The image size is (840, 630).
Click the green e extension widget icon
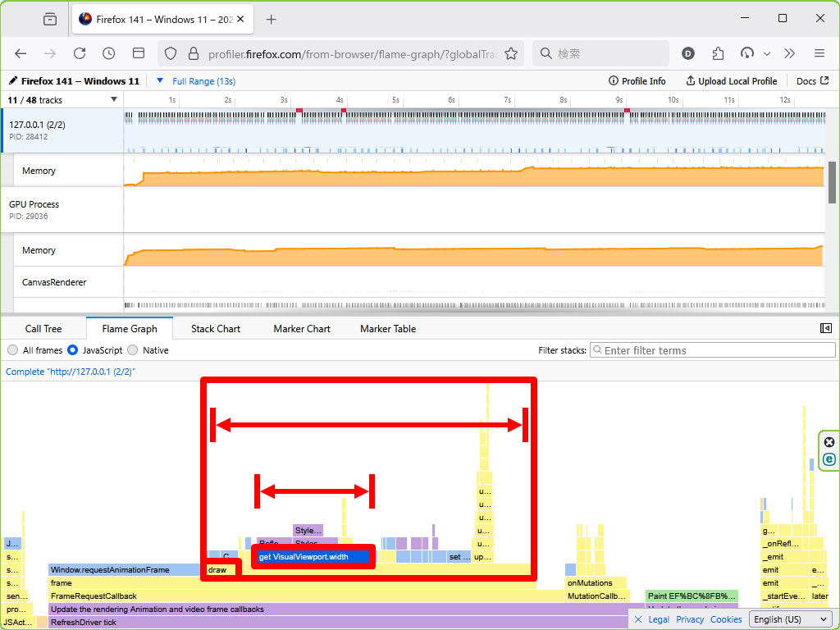(829, 459)
